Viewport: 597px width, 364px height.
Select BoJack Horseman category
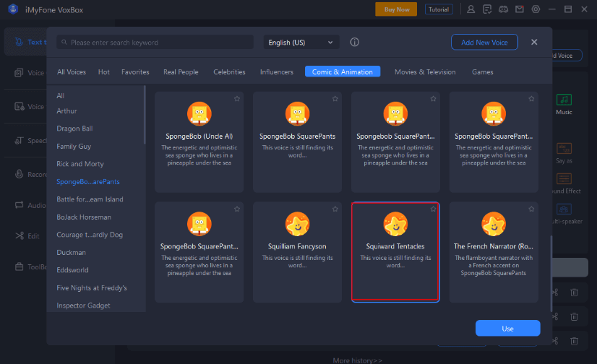(x=84, y=217)
